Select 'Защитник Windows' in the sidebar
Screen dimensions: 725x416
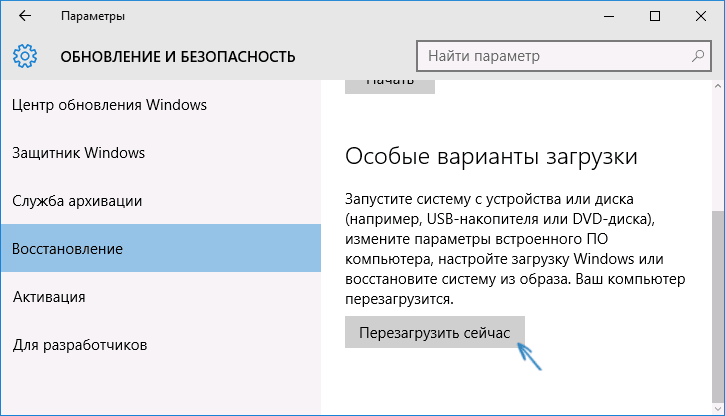click(x=80, y=153)
